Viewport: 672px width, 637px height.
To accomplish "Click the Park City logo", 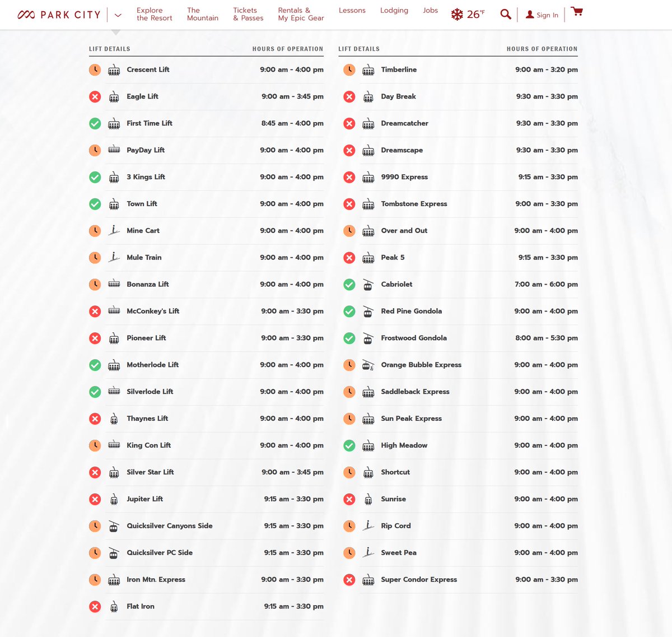I will pos(59,15).
